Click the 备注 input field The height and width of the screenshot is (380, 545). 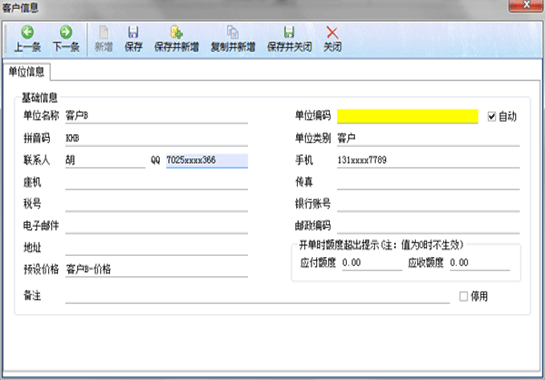(257, 296)
